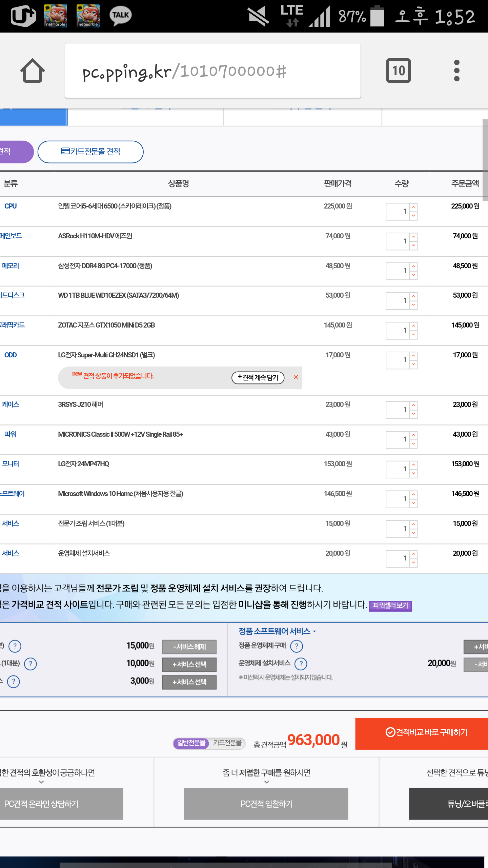Image resolution: width=488 pixels, height=868 pixels.
Task: Click help icon beside the 10,000원 service
Action: pyautogui.click(x=30, y=664)
